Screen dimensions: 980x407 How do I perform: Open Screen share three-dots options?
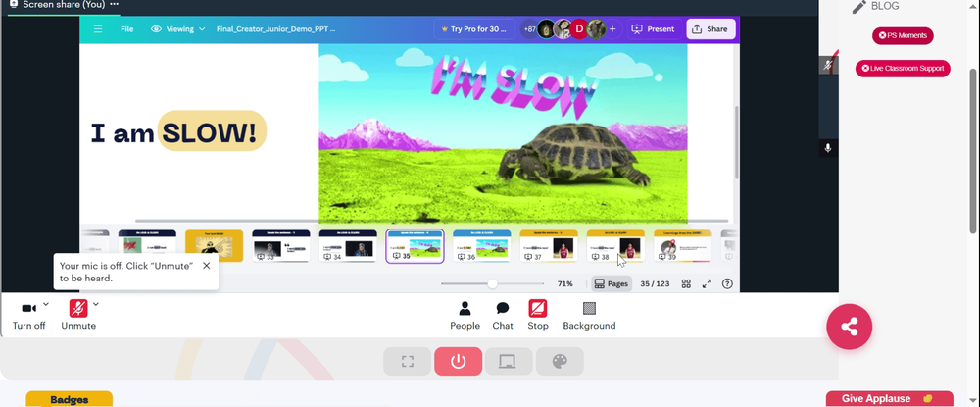[x=114, y=4]
